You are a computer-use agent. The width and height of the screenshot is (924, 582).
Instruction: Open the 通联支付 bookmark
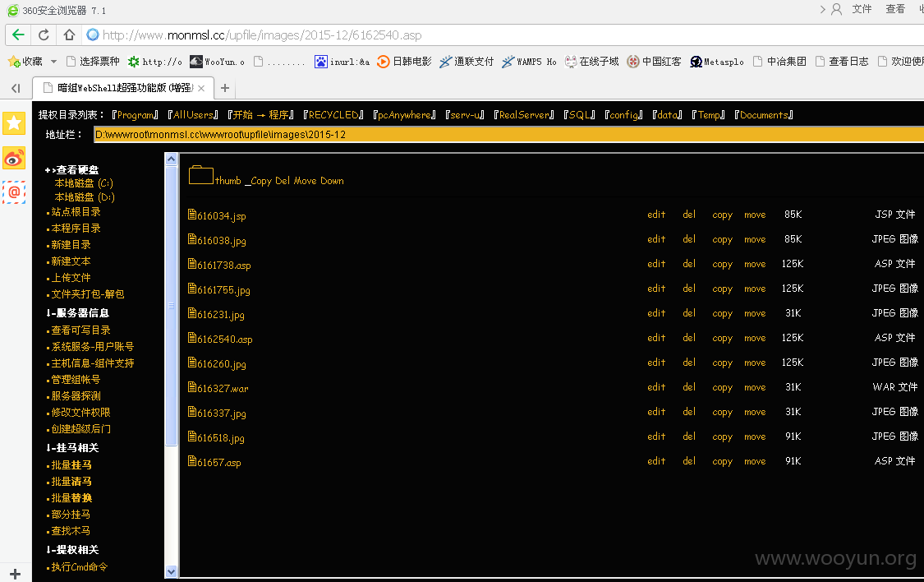(467, 62)
